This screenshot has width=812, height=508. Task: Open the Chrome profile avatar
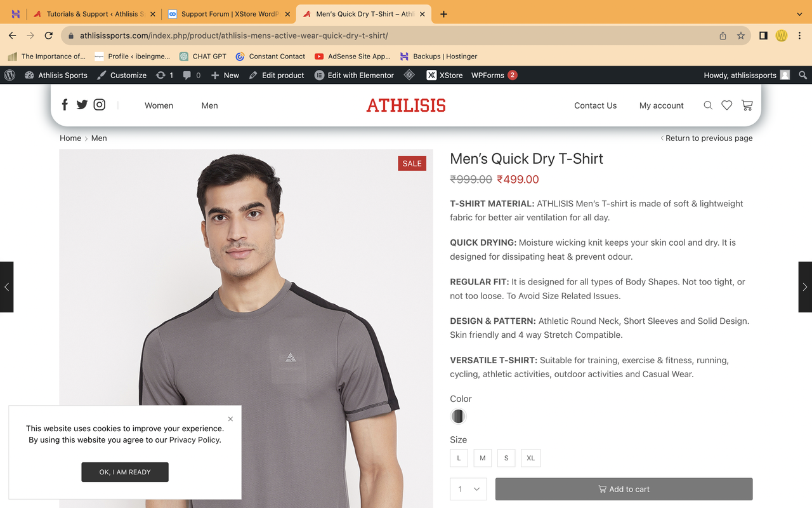click(782, 36)
